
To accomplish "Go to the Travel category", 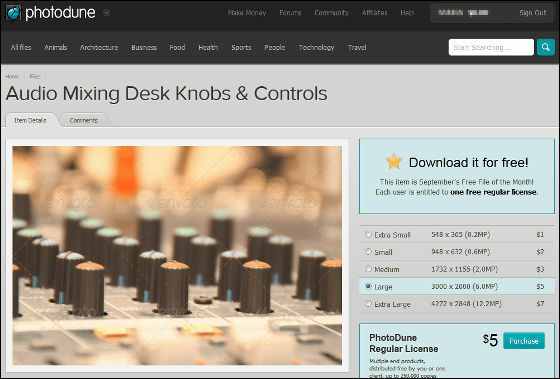I will [x=357, y=48].
